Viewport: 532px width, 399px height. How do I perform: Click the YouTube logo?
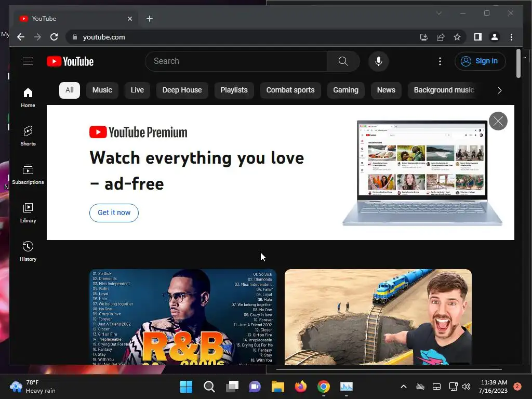pyautogui.click(x=70, y=61)
